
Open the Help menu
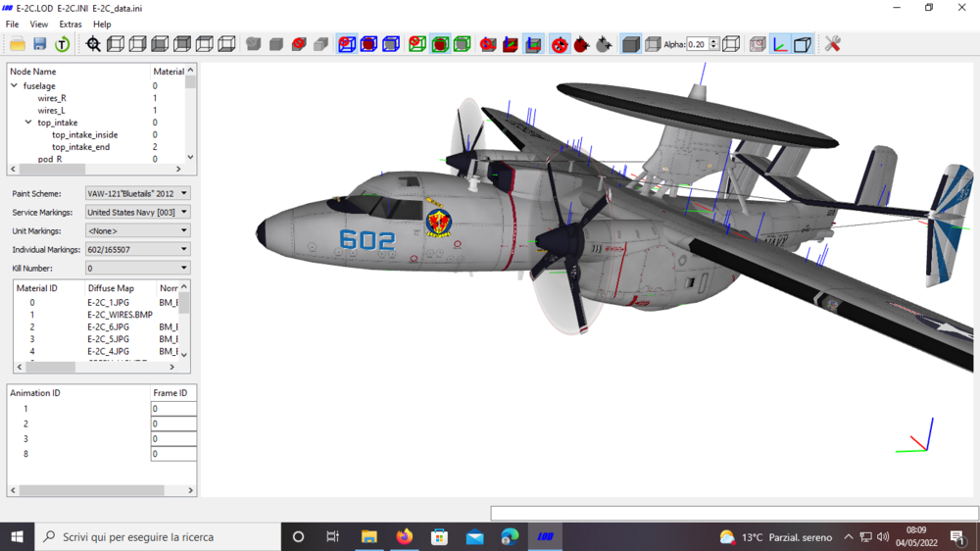click(x=102, y=25)
